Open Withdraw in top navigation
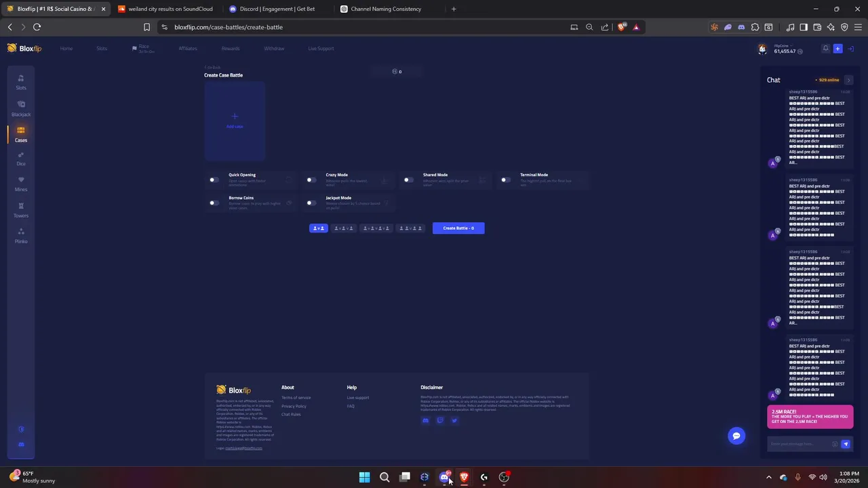 [x=274, y=49]
